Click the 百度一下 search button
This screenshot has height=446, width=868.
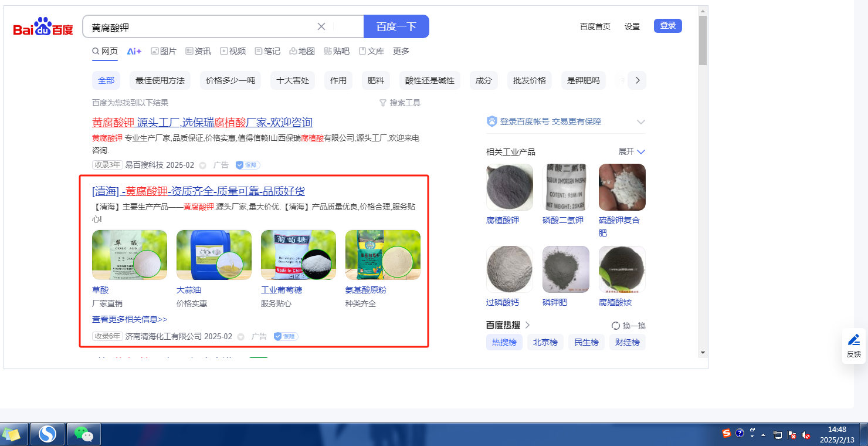pos(396,26)
